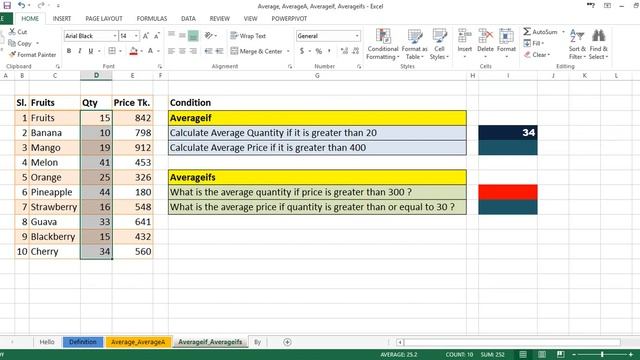
Task: Switch to Average_AverageA sheet tab
Action: 138,342
